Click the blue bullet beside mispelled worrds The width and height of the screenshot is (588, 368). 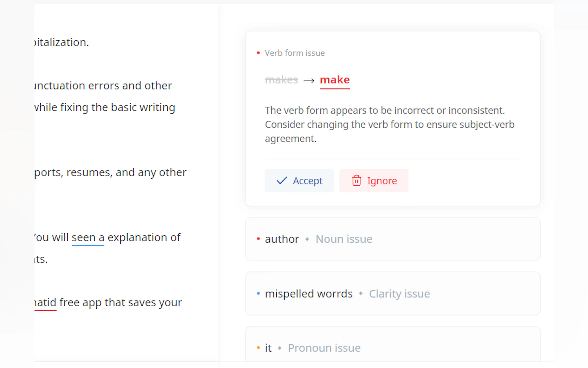(258, 294)
